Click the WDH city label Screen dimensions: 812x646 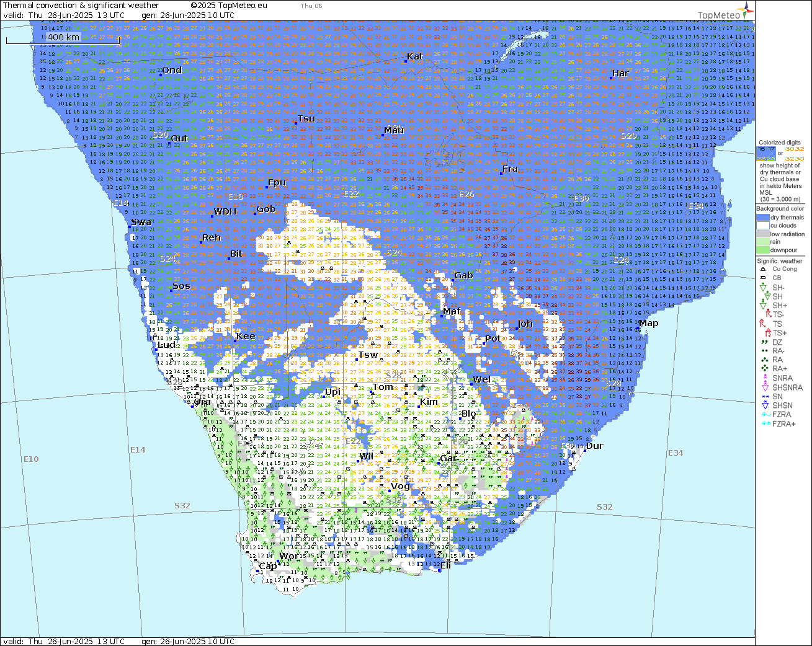(225, 211)
